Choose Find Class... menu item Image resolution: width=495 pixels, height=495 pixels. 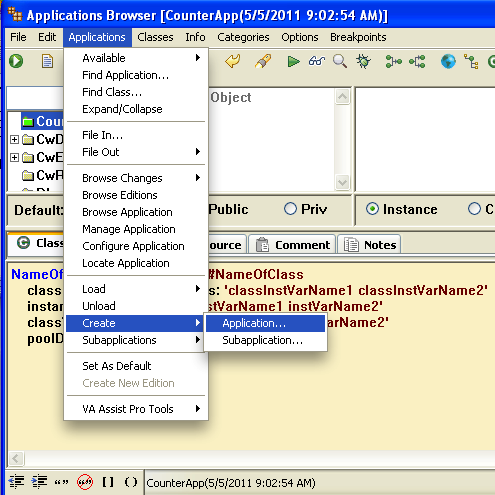[136, 92]
